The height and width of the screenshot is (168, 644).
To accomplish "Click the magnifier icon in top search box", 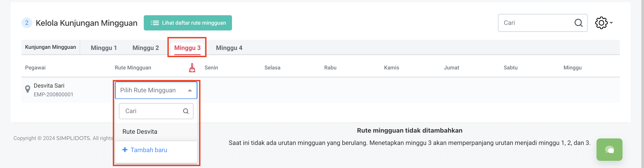I will 578,23.
